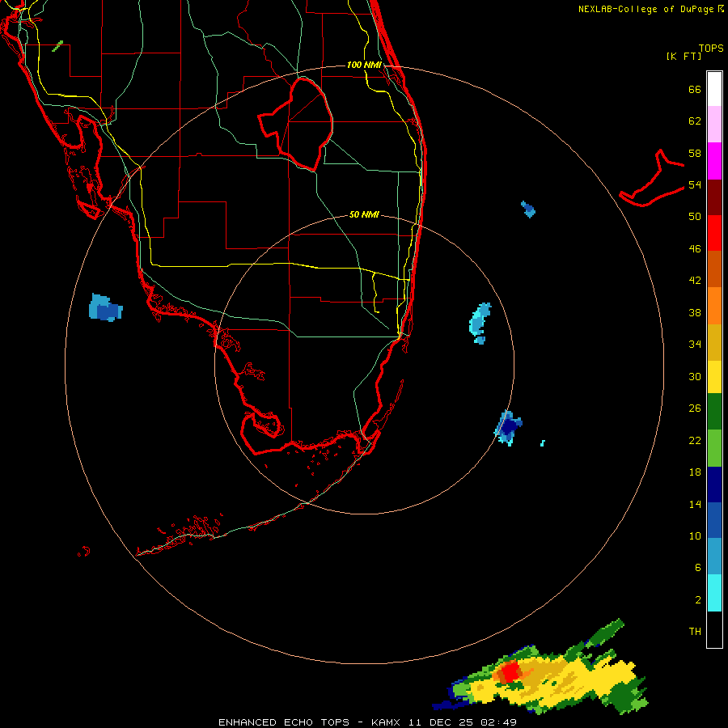
Task: Click the red 46 kft storm core
Action: coord(511,672)
